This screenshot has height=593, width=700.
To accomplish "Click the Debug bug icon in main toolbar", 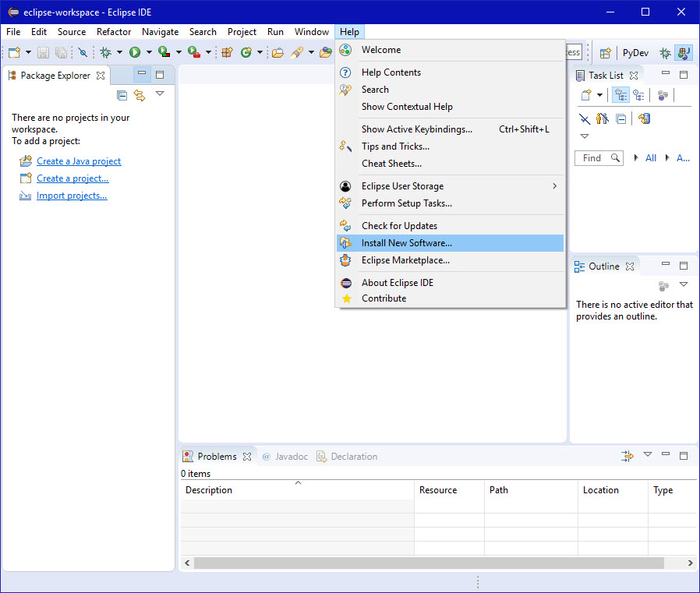I will (105, 53).
